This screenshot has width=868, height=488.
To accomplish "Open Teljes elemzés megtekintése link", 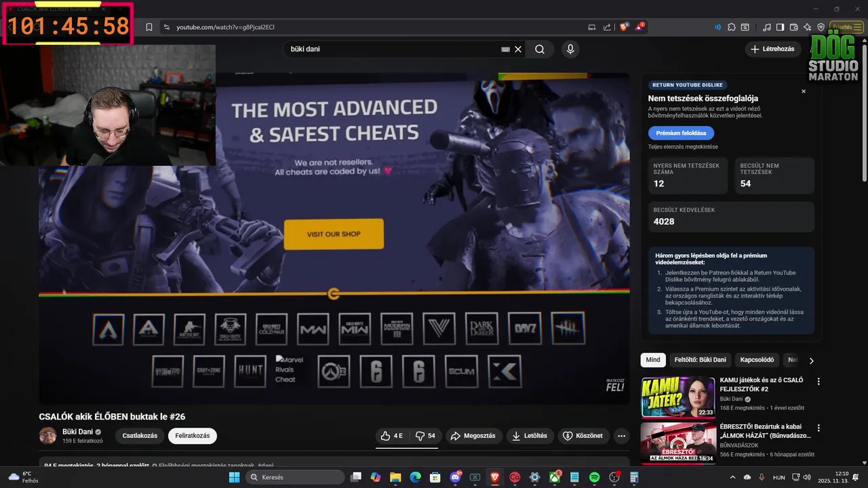I will point(683,146).
